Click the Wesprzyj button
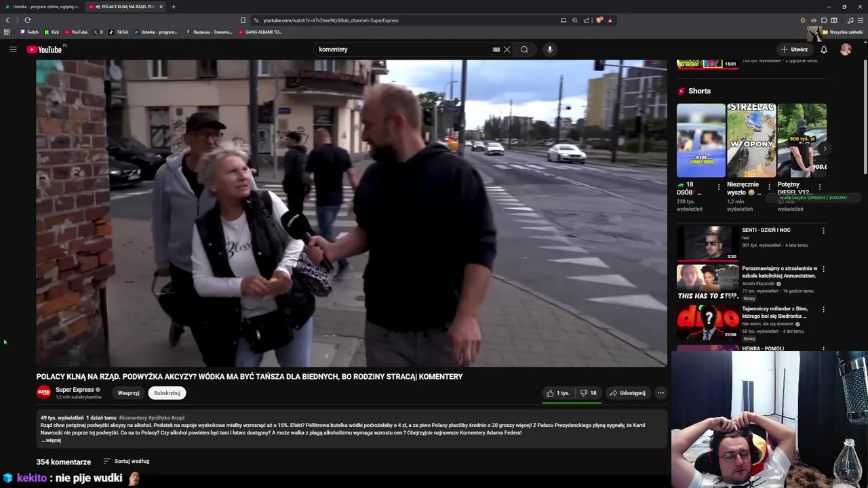 coord(128,393)
